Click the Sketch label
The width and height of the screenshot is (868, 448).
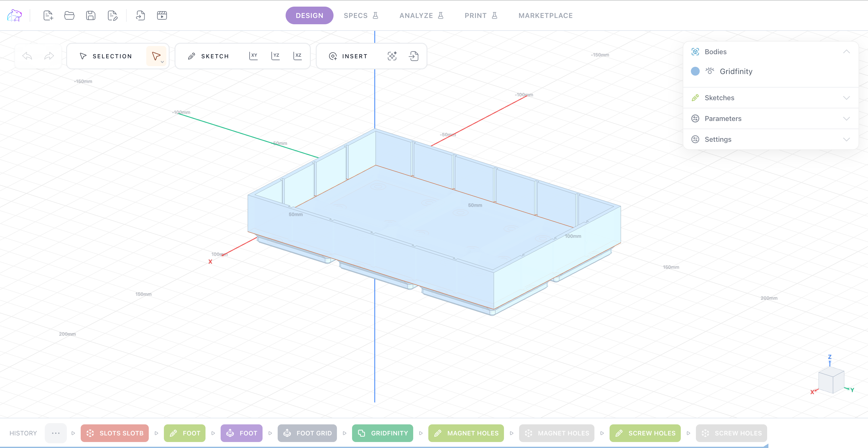pos(215,56)
